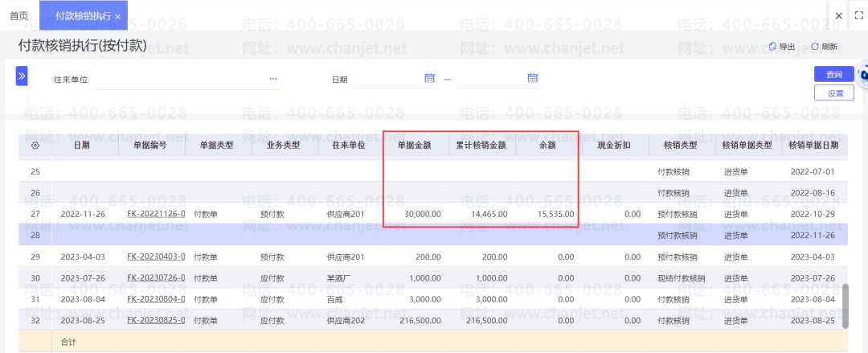The width and height of the screenshot is (868, 353).
Task: Switch to the 首页 tab
Action: tap(18, 15)
